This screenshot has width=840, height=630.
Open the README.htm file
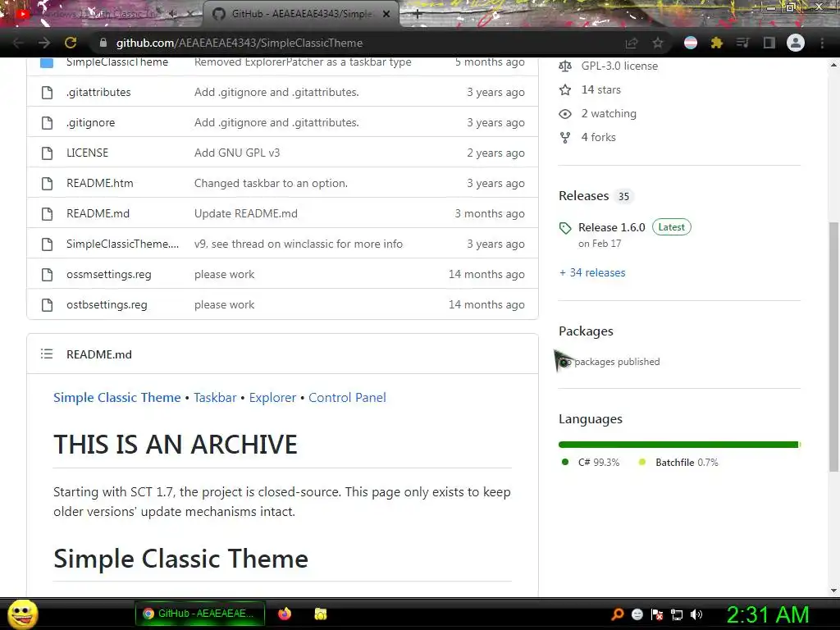tap(99, 183)
